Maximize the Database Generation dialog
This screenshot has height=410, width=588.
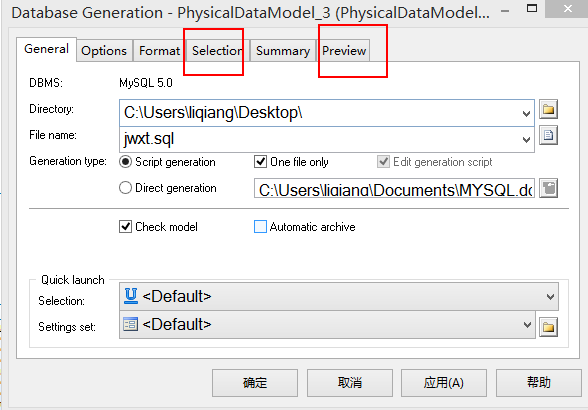[532, 8]
